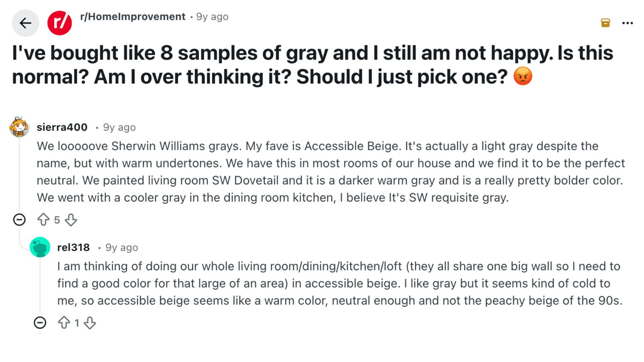Click the angry emoji in the title
The image size is (644, 362).
523,76
